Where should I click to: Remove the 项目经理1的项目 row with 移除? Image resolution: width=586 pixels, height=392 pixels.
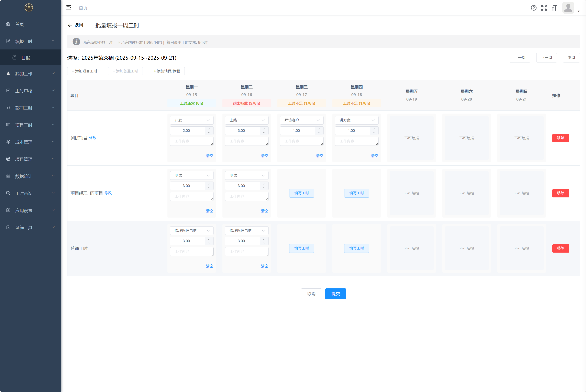click(561, 193)
